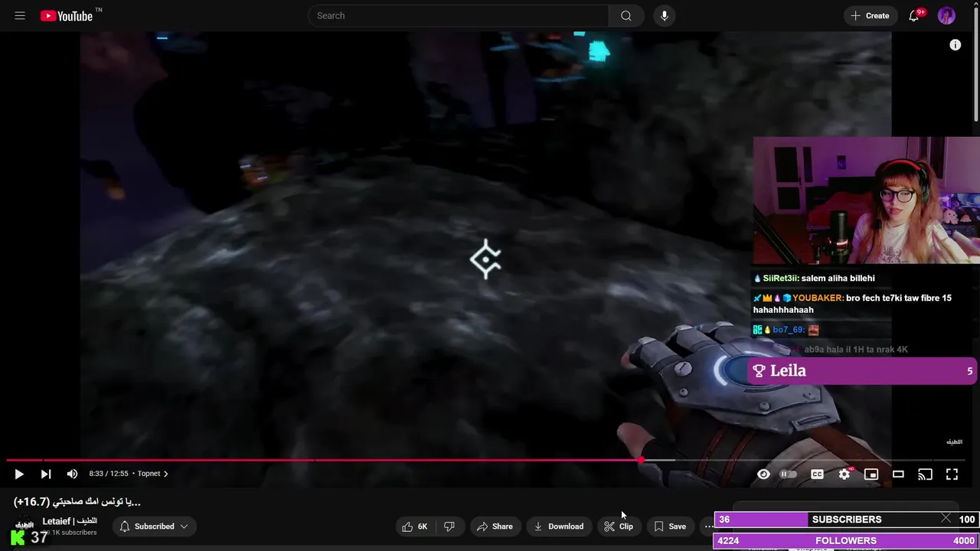The width and height of the screenshot is (980, 551).
Task: Open more actions three-dot menu
Action: [x=709, y=527]
